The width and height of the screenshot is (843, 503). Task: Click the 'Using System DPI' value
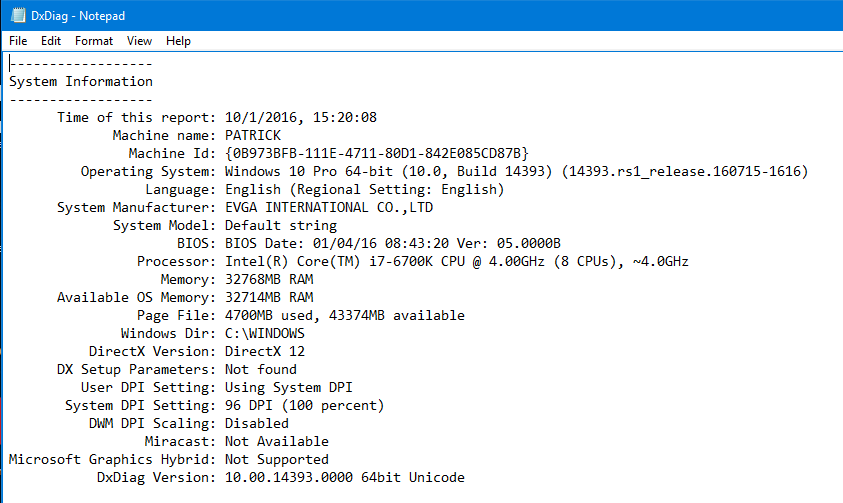click(x=289, y=387)
